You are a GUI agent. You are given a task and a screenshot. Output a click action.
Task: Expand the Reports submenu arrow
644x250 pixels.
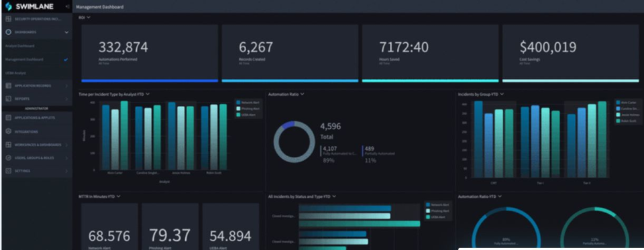[x=66, y=99]
